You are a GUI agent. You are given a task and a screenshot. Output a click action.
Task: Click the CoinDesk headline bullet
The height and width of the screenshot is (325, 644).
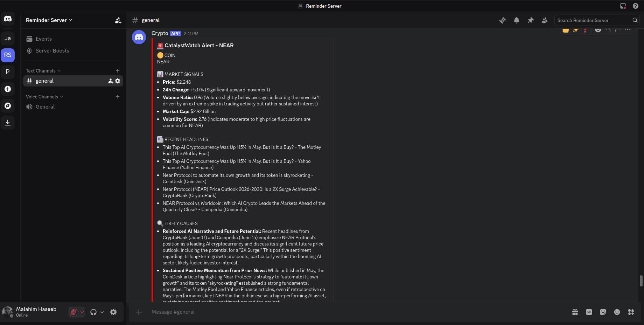(x=238, y=178)
